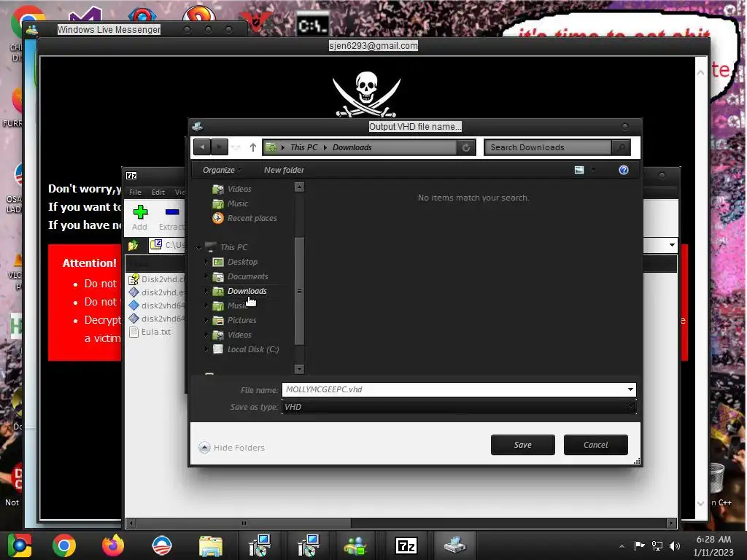The width and height of the screenshot is (747, 560).
Task: Click the 7-Zip up-folder icon
Action: [x=133, y=245]
